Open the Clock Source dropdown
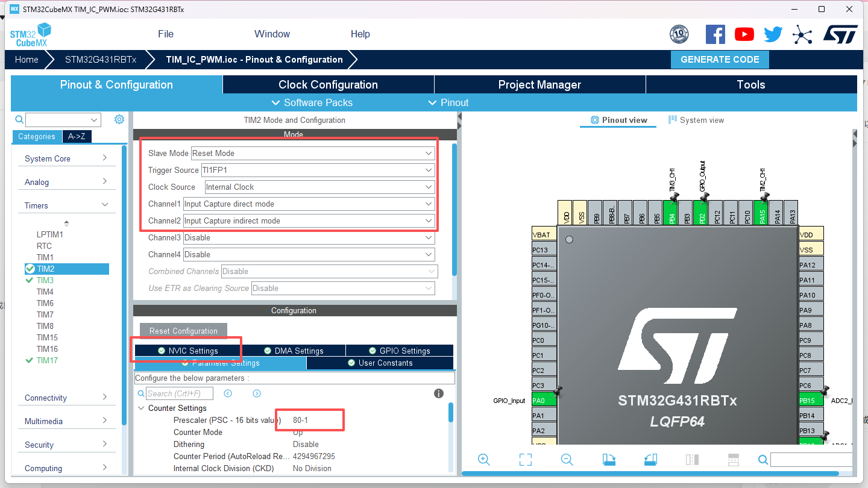This screenshot has height=488, width=868. pyautogui.click(x=319, y=187)
